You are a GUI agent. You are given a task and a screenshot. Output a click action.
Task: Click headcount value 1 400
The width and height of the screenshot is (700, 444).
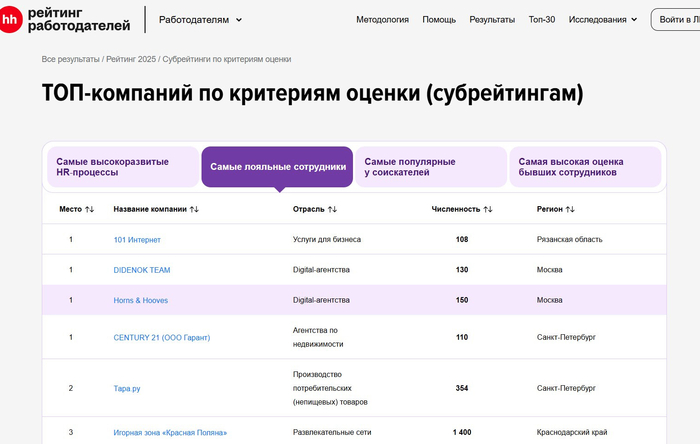point(462,432)
